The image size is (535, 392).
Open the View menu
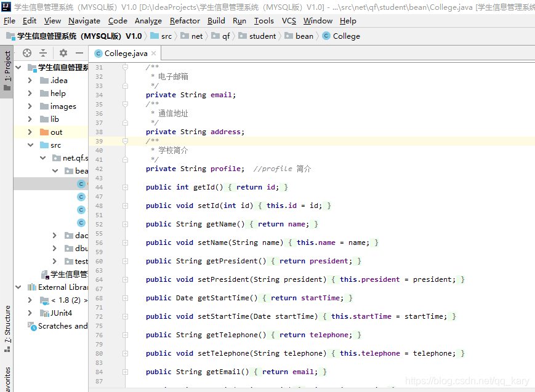tap(52, 21)
